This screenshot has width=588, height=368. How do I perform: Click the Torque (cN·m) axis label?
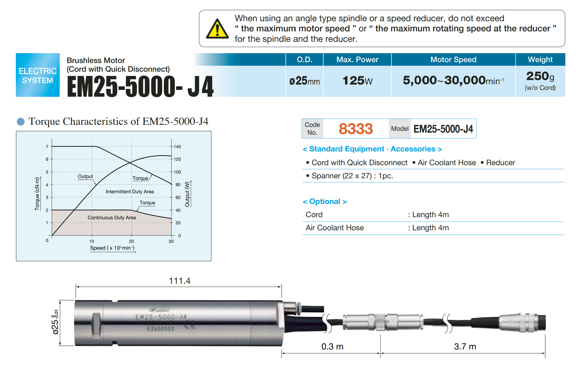point(37,194)
